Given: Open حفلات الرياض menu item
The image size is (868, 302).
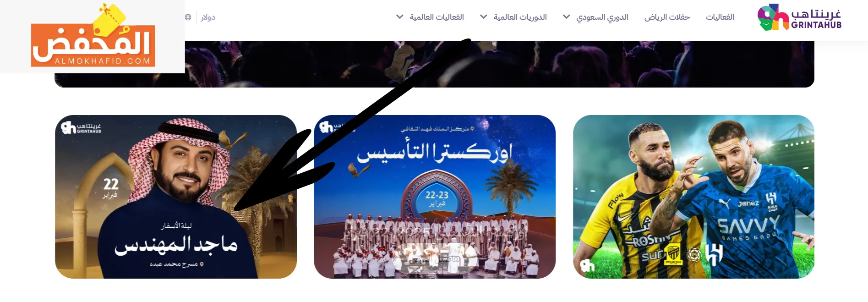Looking at the screenshot, I should 667,17.
